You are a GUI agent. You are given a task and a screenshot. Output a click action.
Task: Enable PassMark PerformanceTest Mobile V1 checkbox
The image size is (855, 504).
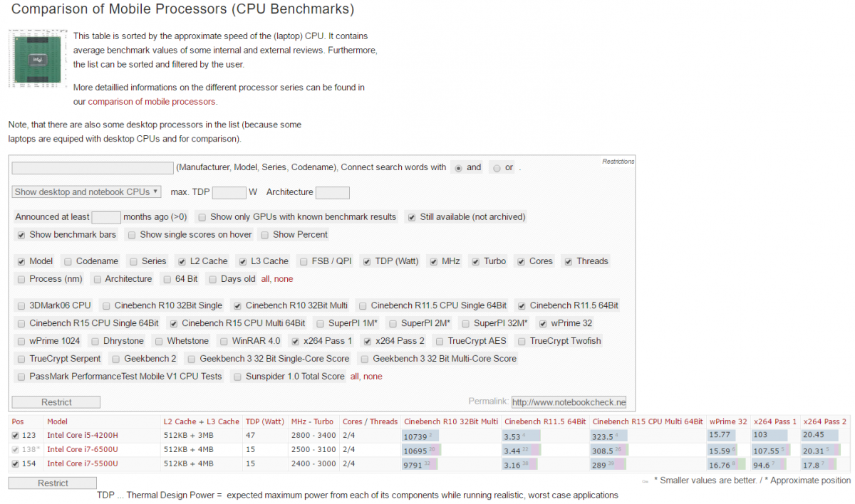click(21, 377)
